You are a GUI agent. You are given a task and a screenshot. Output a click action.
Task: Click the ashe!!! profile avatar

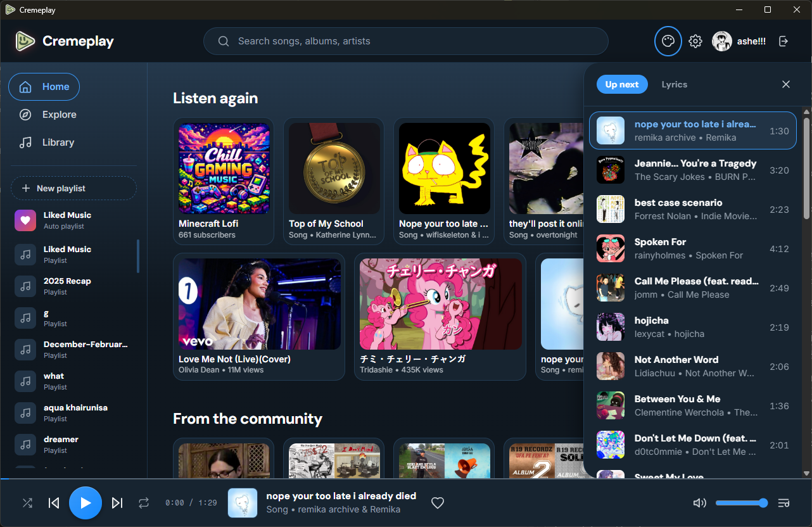[722, 41]
